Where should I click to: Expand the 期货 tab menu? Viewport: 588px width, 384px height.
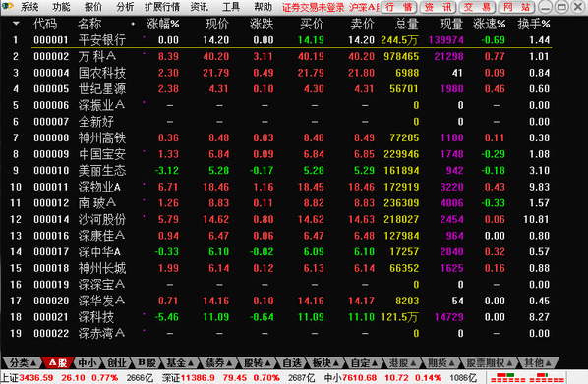tap(441, 362)
